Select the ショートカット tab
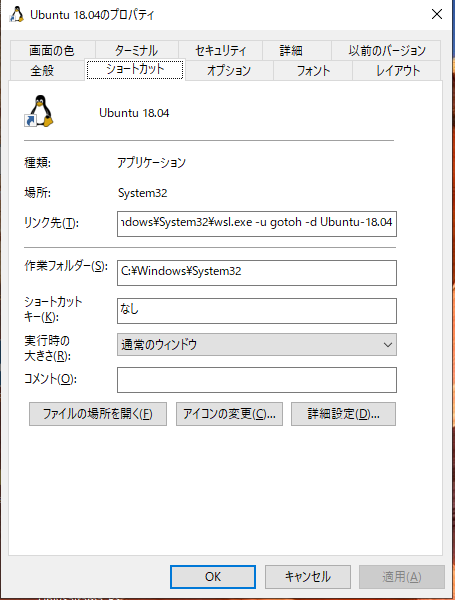The image size is (455, 600). (135, 69)
